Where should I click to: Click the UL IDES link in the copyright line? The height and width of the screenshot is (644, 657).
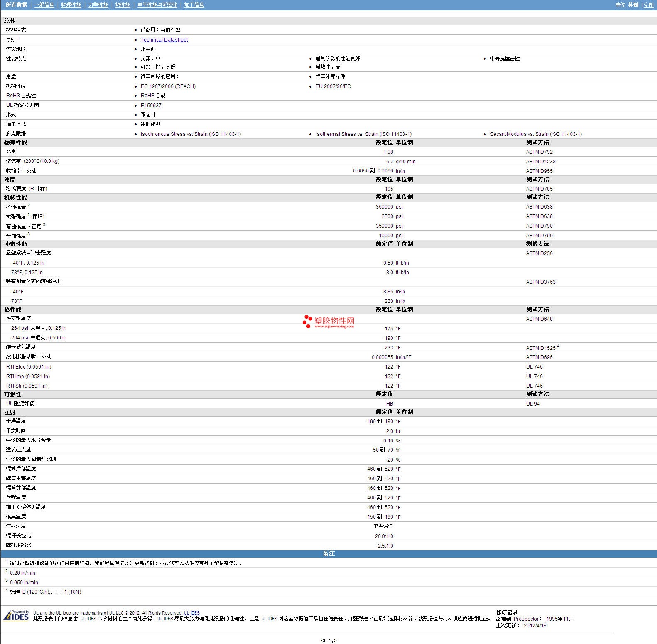click(192, 613)
